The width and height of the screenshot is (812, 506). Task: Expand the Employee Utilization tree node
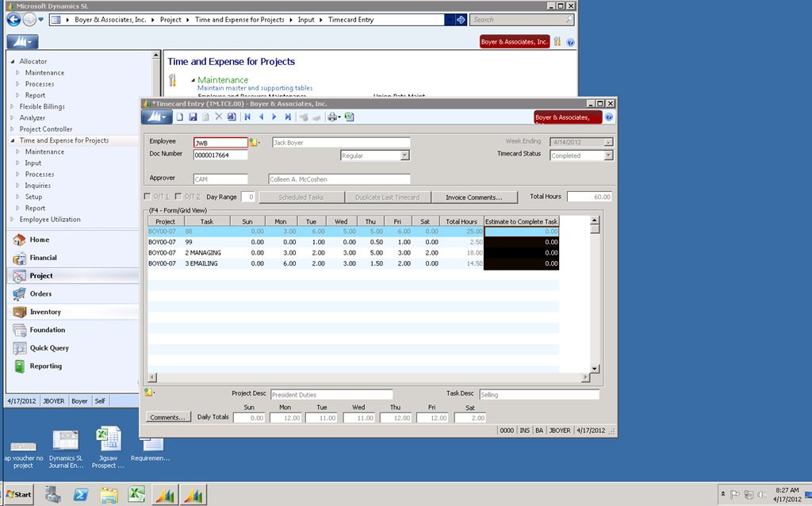pos(13,220)
